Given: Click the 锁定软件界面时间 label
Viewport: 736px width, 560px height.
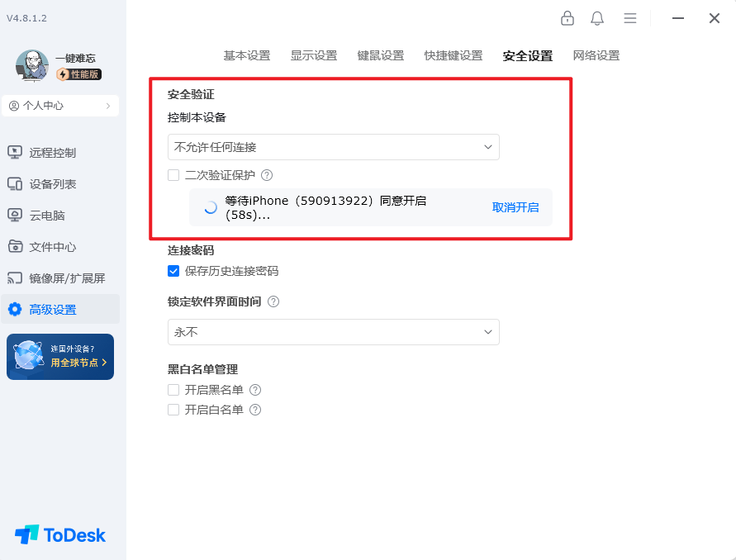Looking at the screenshot, I should click(x=215, y=301).
